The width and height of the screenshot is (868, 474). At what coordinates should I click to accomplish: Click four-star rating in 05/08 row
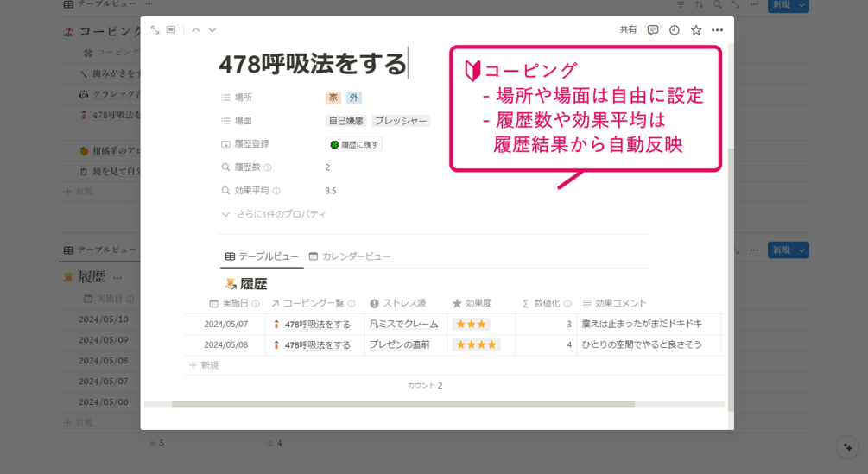point(476,344)
